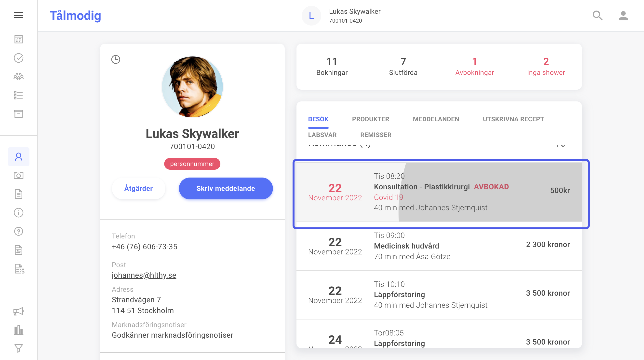Click the user account icon top right
Screen dimensions: 644x360
623,16
